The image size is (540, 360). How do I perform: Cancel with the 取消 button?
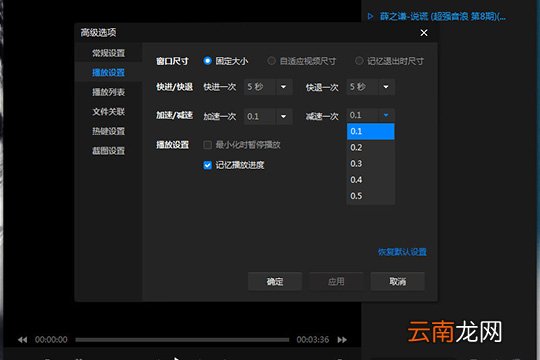[397, 281]
